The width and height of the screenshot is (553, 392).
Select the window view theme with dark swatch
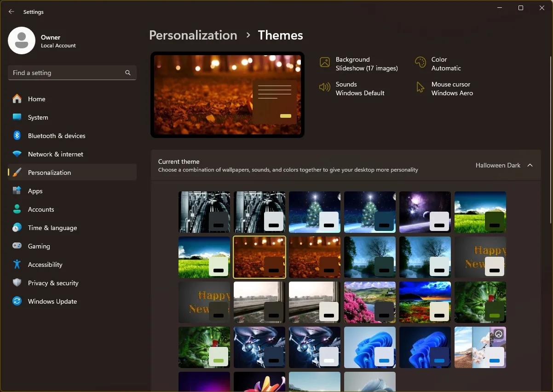259,302
